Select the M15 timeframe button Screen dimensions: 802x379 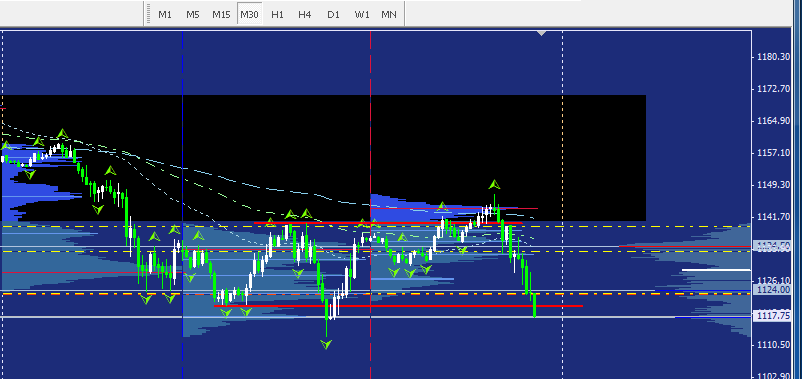tap(221, 14)
